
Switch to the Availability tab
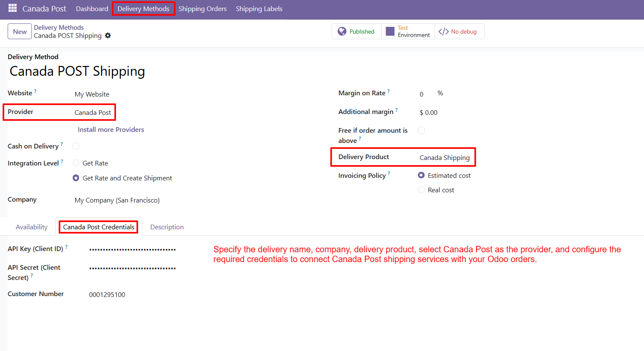click(x=31, y=227)
